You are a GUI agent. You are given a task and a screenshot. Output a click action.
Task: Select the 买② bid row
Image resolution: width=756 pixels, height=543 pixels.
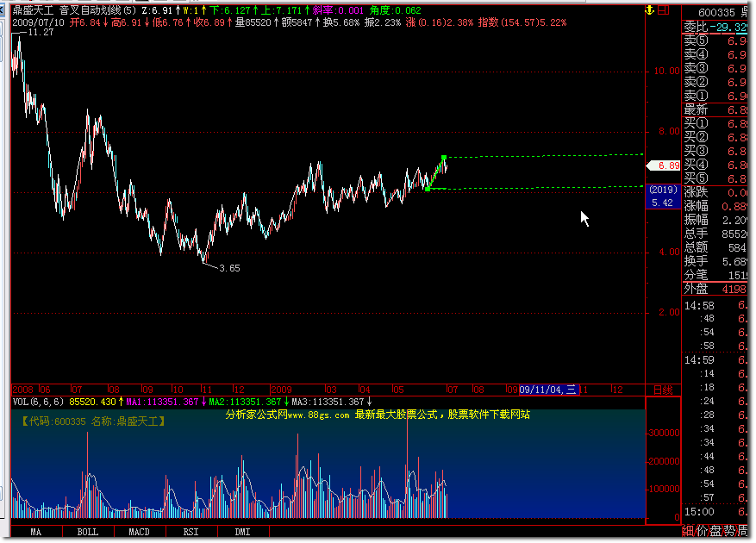coord(715,137)
